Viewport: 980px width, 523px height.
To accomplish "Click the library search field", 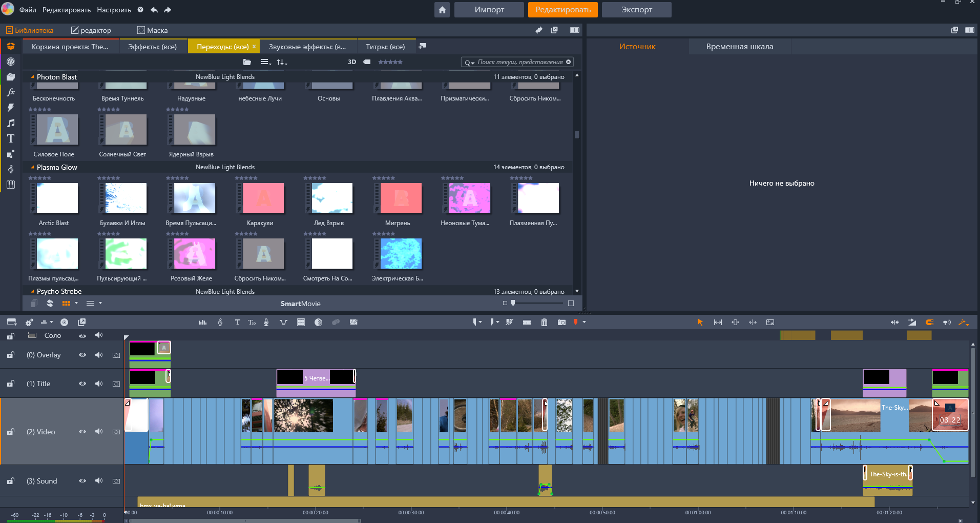I will [517, 62].
